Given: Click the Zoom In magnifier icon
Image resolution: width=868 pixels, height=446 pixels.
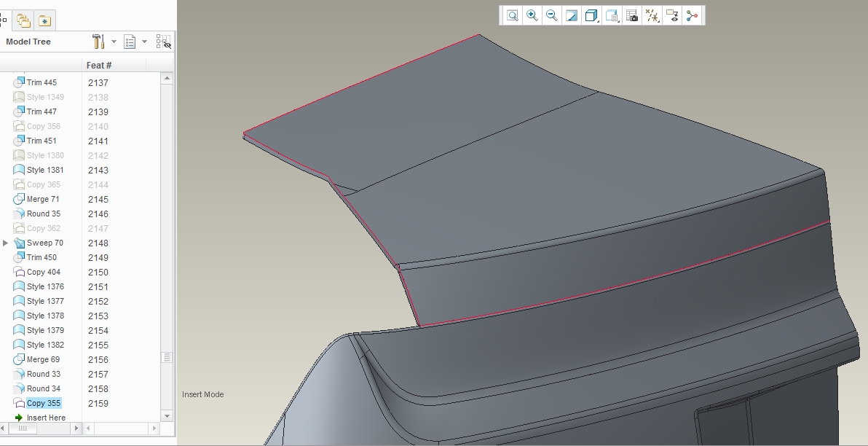Looking at the screenshot, I should [x=532, y=15].
